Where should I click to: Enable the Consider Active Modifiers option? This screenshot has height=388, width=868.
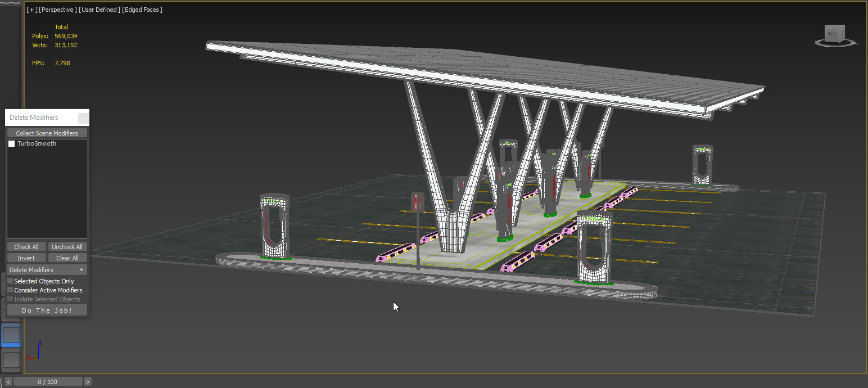pyautogui.click(x=10, y=290)
